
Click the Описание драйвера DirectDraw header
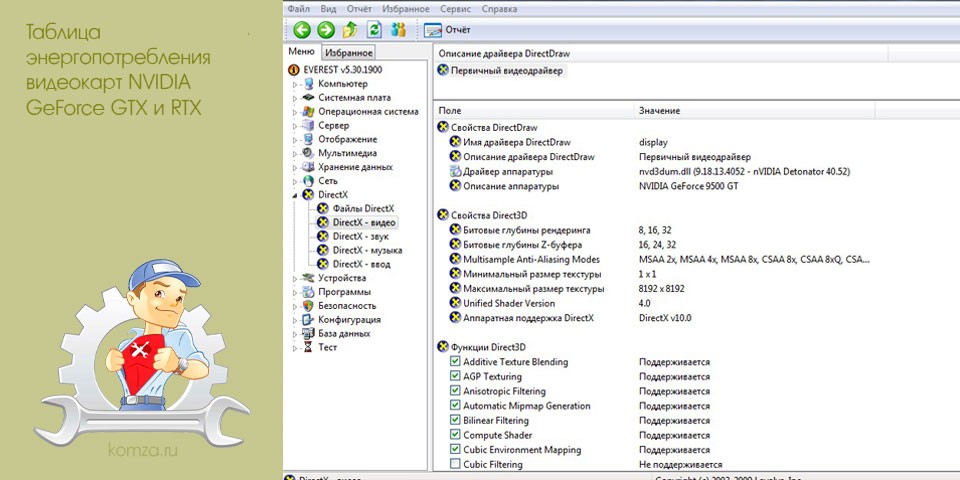[x=660, y=54]
